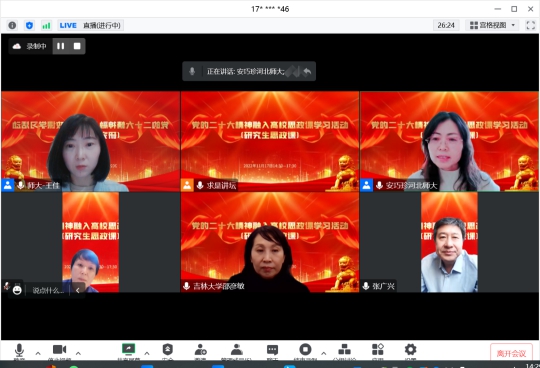Select the blue-haired participant's video tile
540x368 pixels.
pyautogui.click(x=91, y=242)
